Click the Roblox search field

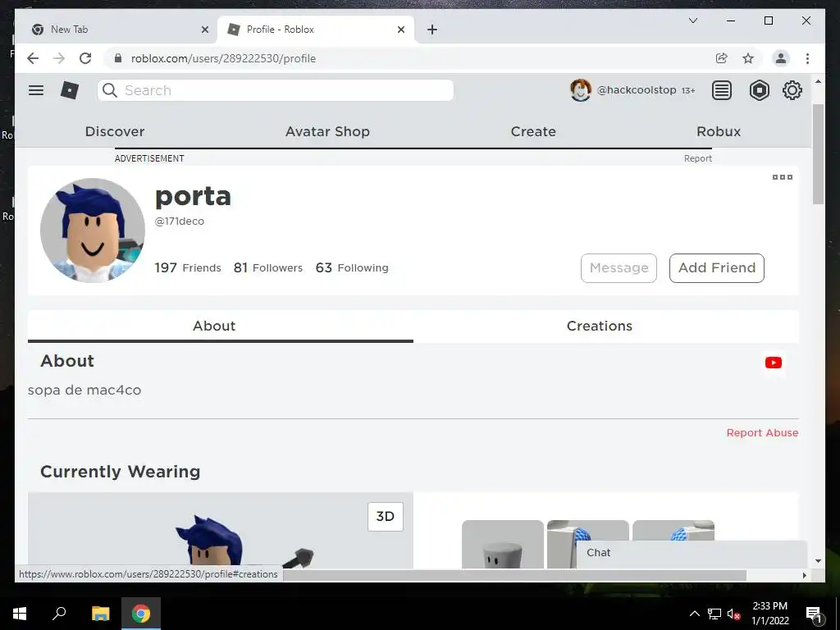click(276, 90)
